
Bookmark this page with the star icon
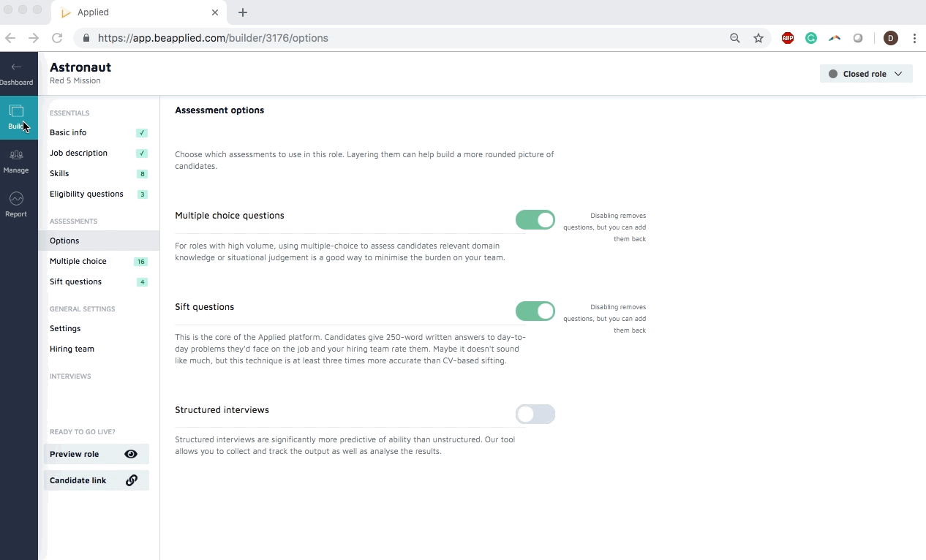pyautogui.click(x=759, y=38)
